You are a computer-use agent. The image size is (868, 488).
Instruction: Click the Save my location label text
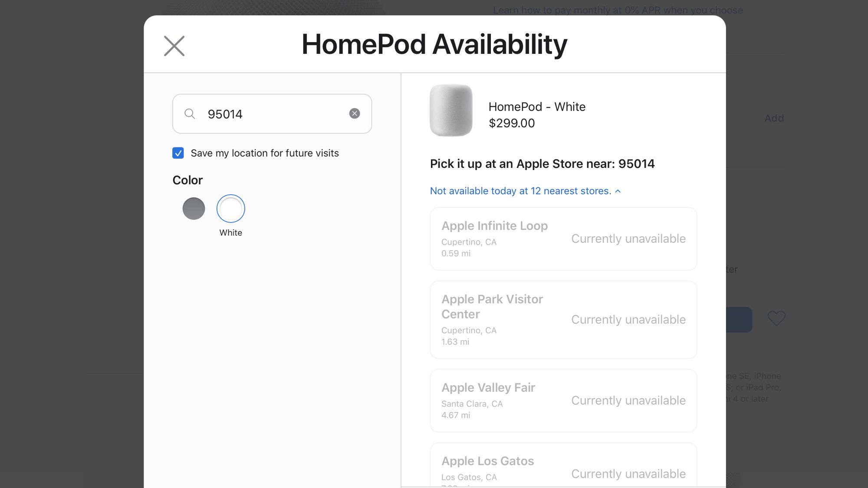(x=264, y=153)
